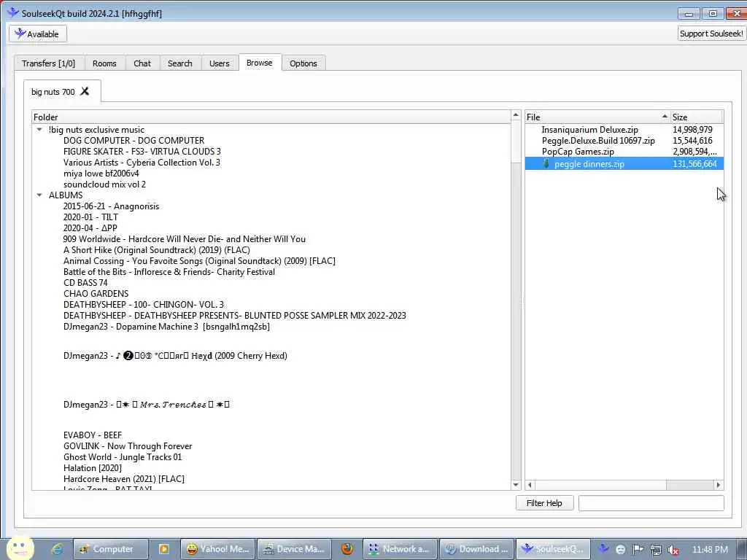
Task: Select the miya lowe bf2006v4 folder
Action: point(101,174)
